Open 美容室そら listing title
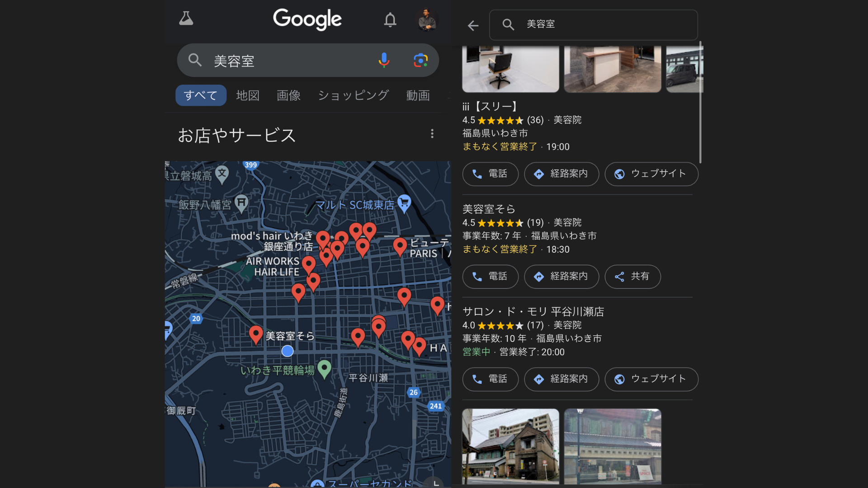The height and width of the screenshot is (488, 868). click(x=489, y=209)
